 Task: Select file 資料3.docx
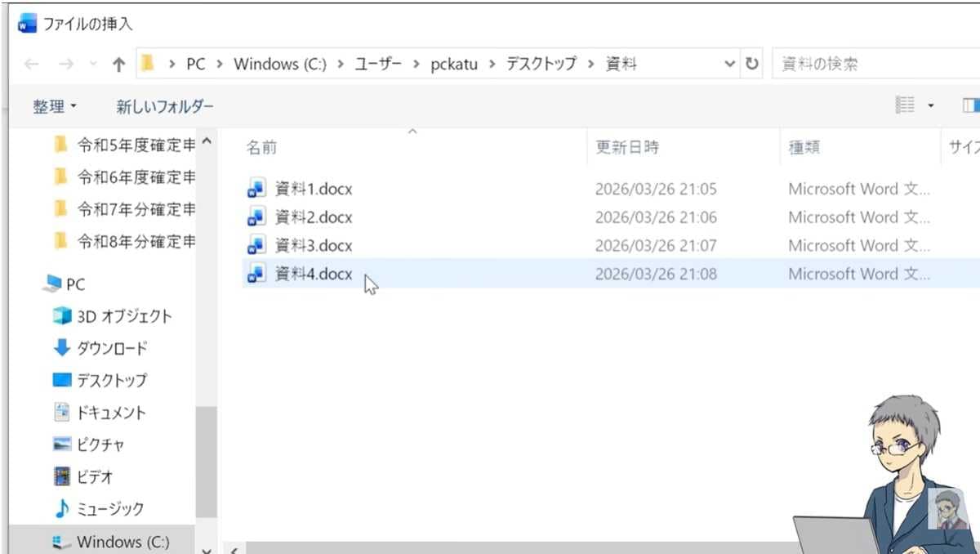314,246
